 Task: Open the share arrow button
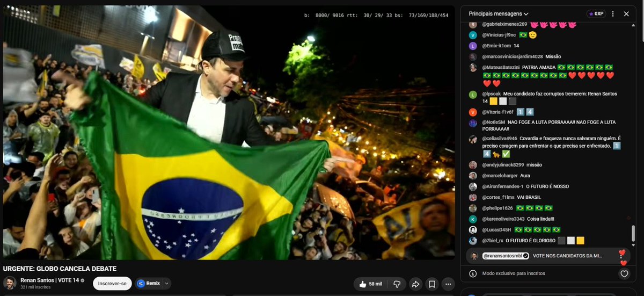415,284
